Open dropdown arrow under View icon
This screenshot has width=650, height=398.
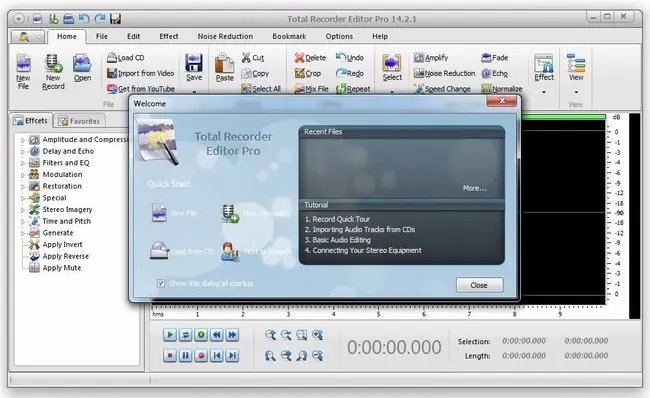(x=576, y=92)
